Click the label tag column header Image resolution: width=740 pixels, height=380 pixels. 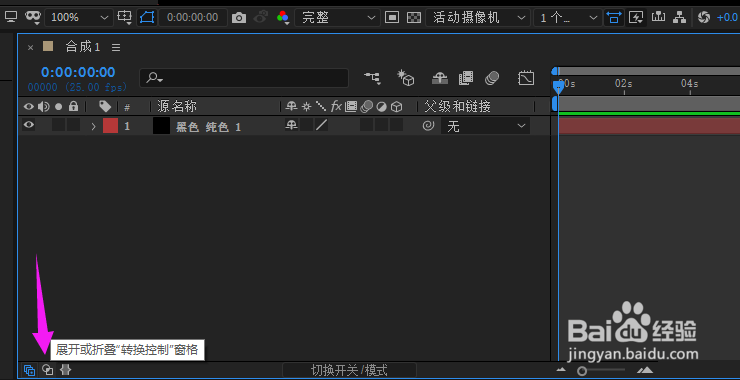[x=105, y=106]
